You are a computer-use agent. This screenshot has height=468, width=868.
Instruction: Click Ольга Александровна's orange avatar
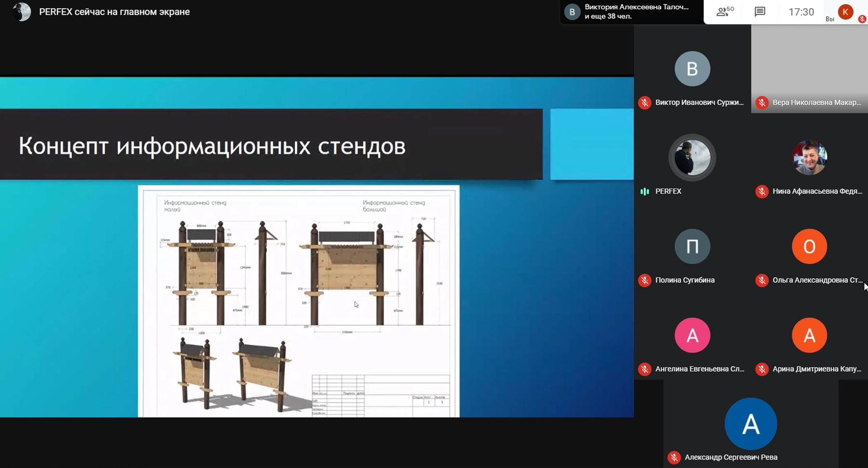pos(809,246)
